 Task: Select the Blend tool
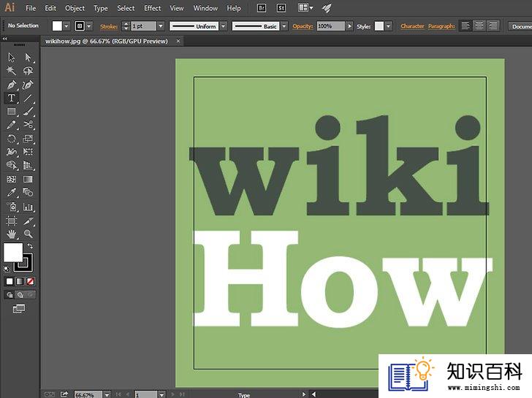click(x=28, y=193)
